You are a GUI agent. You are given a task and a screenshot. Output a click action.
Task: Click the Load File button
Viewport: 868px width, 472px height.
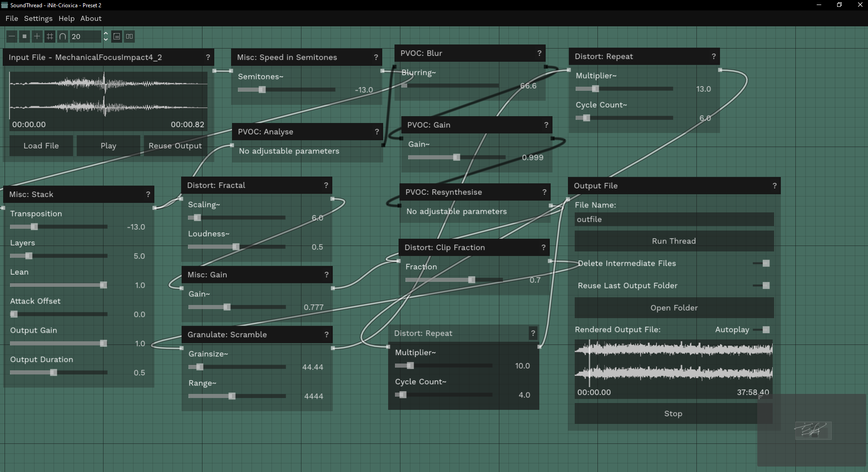[x=41, y=146]
